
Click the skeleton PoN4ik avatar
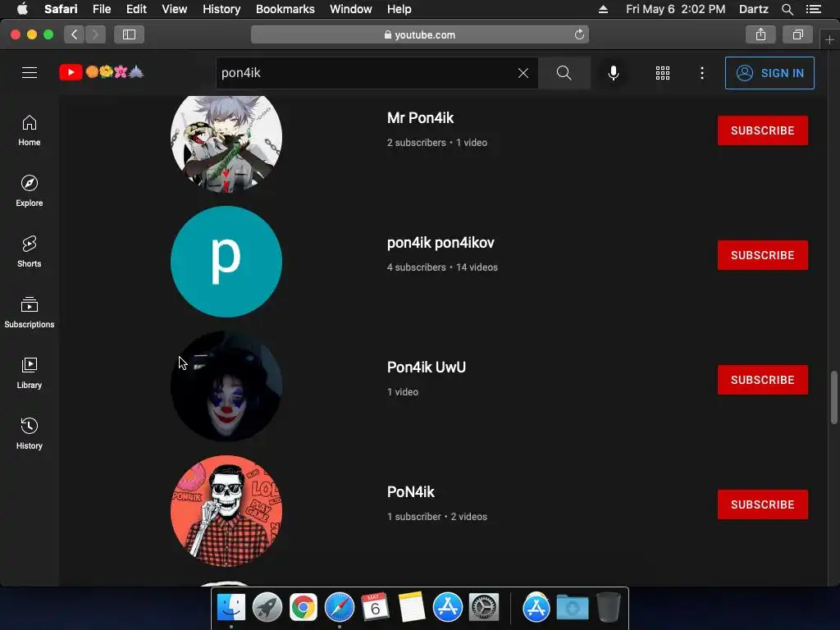pos(226,511)
